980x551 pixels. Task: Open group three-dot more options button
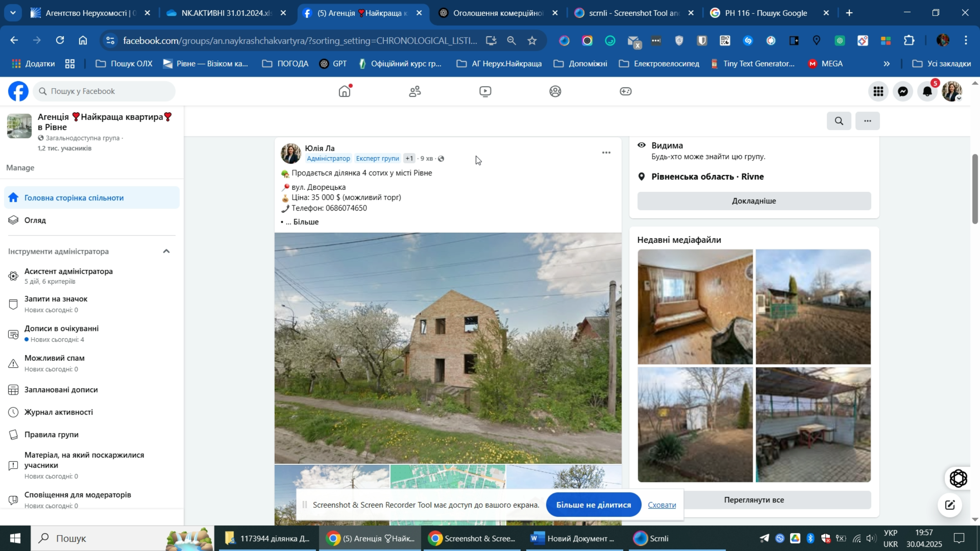[867, 121]
